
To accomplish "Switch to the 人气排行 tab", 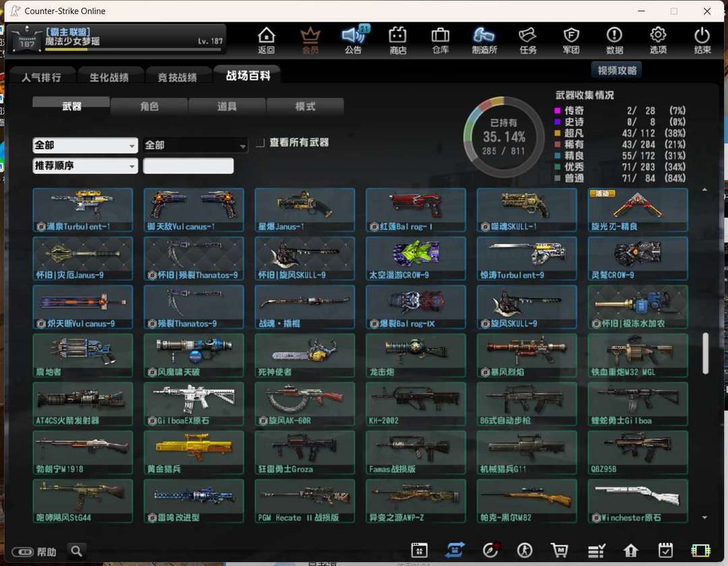I will pyautogui.click(x=41, y=77).
